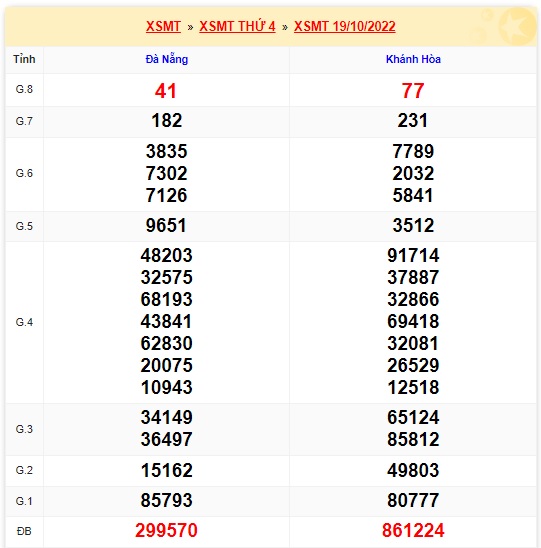
Task: Select the G.2 row label
Action: [x=24, y=470]
